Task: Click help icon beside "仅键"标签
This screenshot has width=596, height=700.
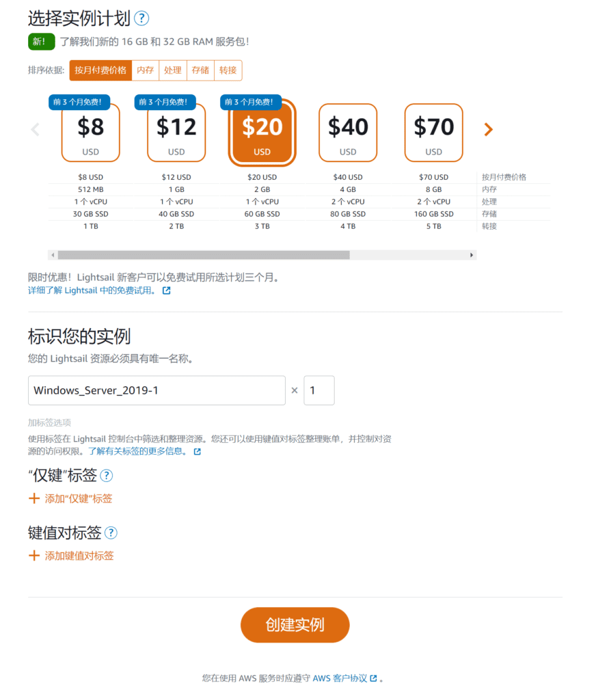Action: click(x=107, y=476)
